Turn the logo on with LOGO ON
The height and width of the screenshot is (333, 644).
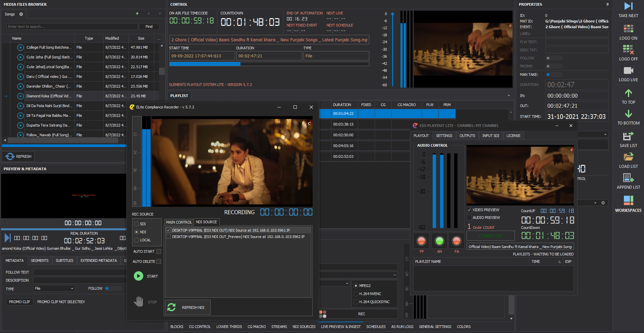[628, 29]
